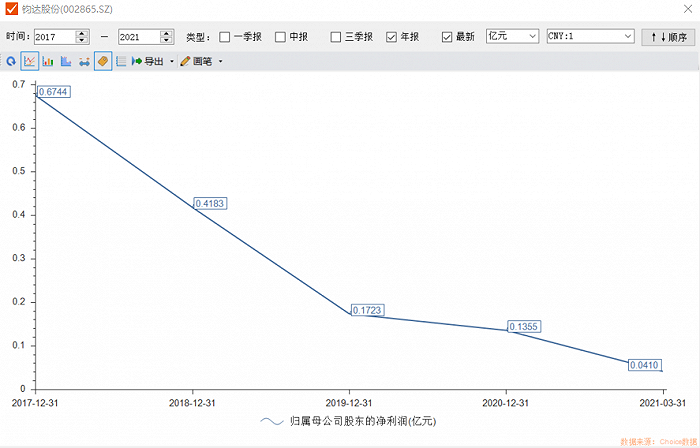Click the refresh icon in the toolbar

11,62
